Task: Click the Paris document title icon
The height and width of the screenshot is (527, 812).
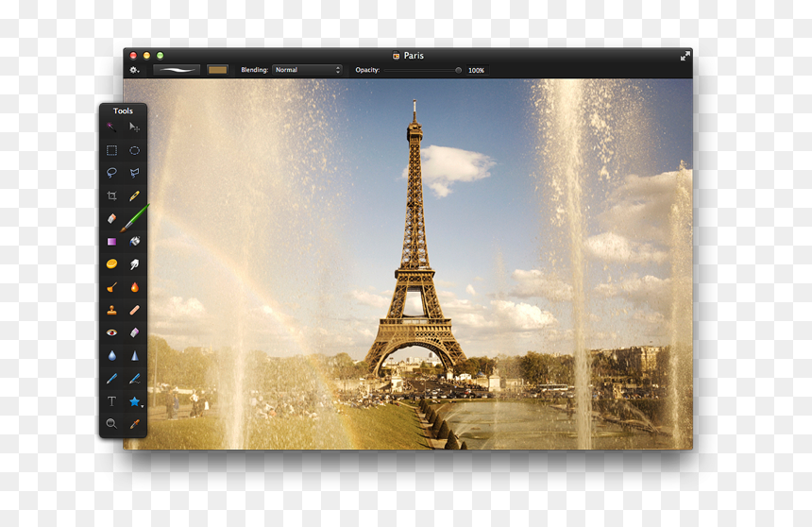Action: pyautogui.click(x=397, y=56)
